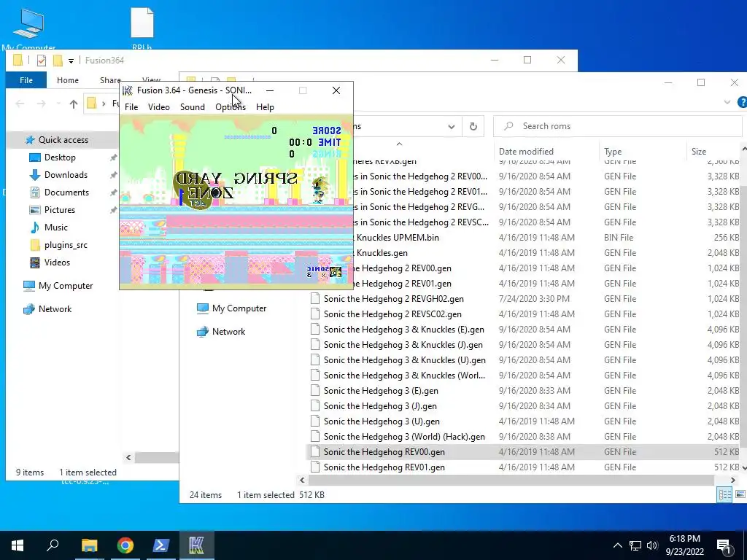The image size is (747, 560).
Task: Select Sonic the Hedgehog 3 & Knuckles (E).gen
Action: 403,330
